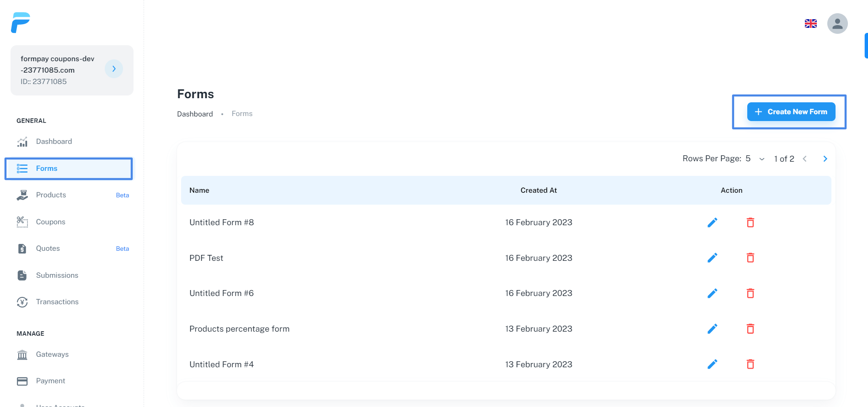Open the user profile avatar
This screenshot has height=407, width=868.
coord(837,23)
